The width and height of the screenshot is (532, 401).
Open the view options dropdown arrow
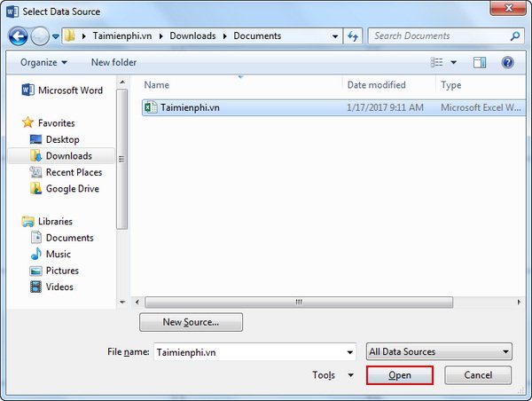pyautogui.click(x=453, y=62)
